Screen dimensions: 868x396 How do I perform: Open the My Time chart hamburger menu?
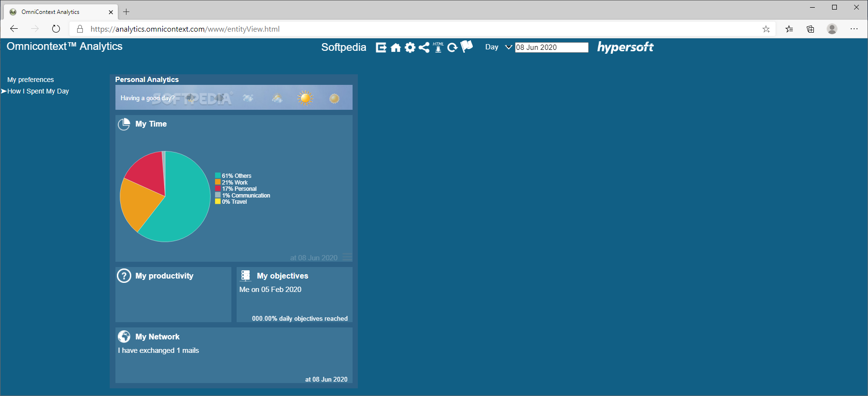347,257
